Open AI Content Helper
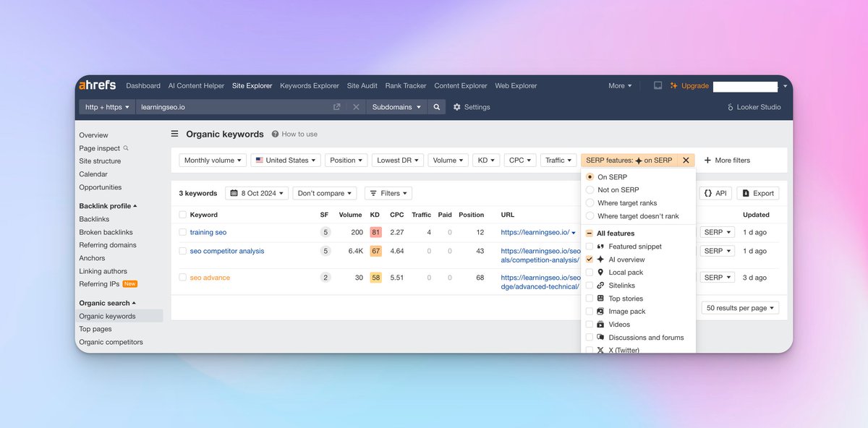 [196, 85]
